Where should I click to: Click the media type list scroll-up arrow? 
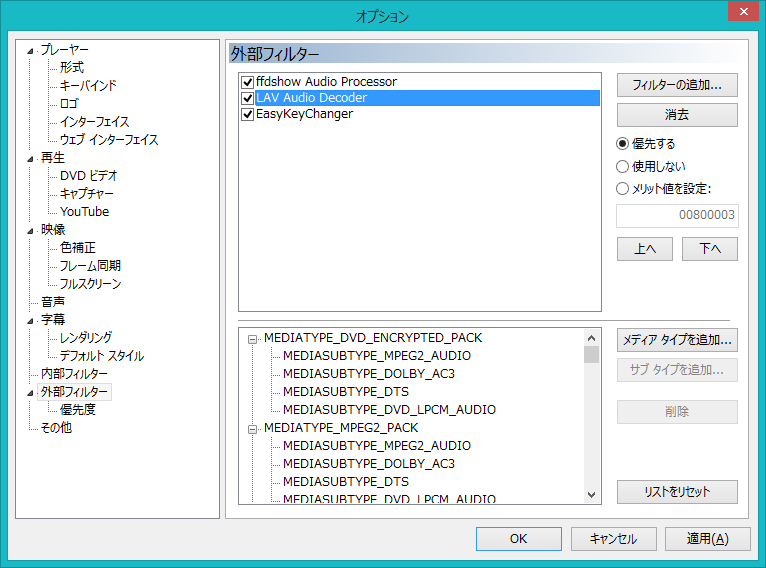point(592,338)
